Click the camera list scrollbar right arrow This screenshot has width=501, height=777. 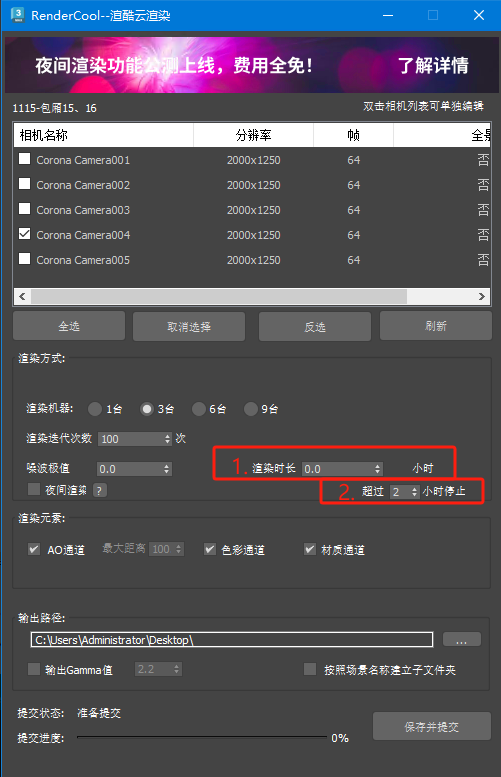tap(482, 296)
